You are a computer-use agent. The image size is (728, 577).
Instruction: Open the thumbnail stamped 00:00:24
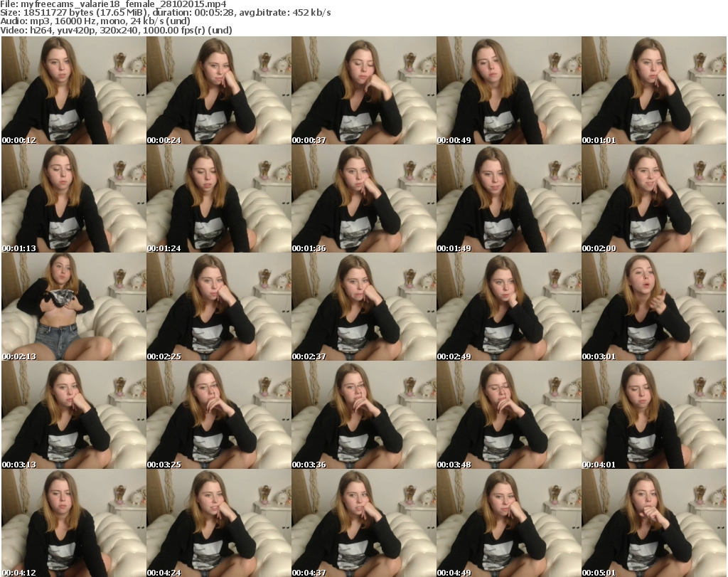click(x=219, y=90)
